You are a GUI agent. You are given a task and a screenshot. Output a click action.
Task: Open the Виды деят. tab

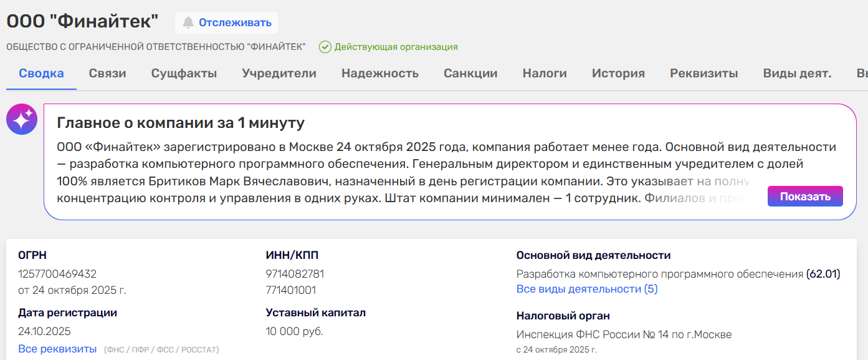[798, 74]
